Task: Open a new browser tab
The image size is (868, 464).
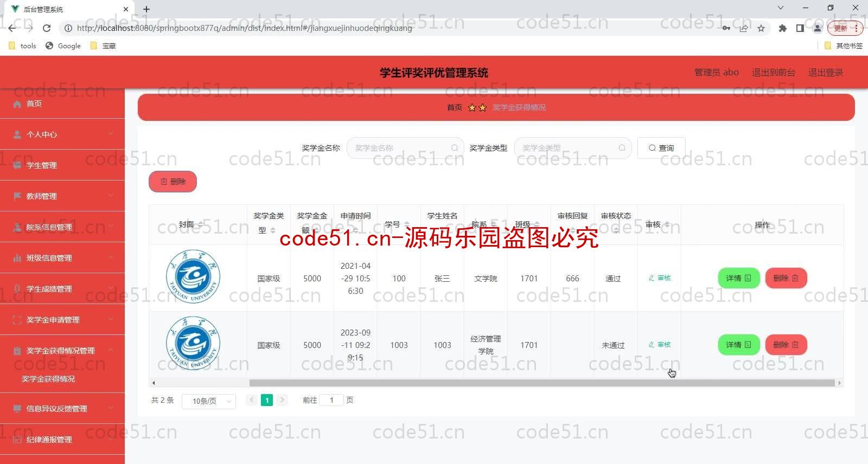Action: (146, 9)
